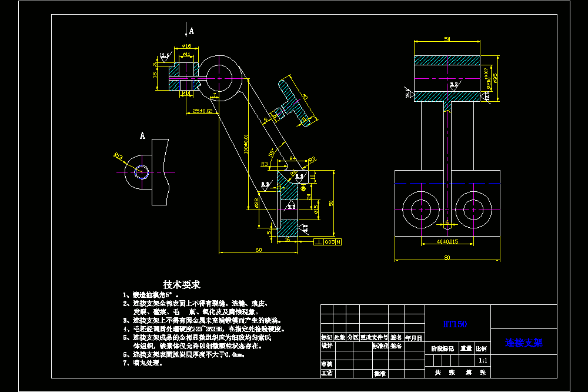The image size is (588, 392).
Task: Click the 25±0.02 dimension text
Action: (202, 111)
